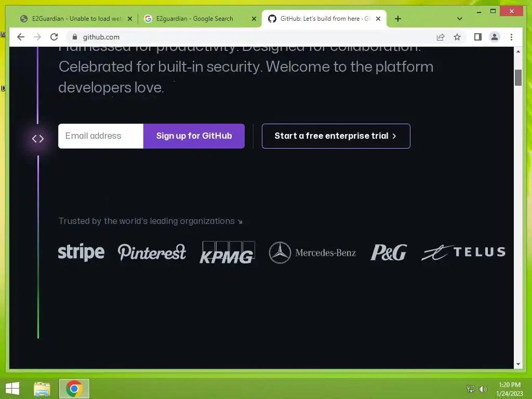Open File Explorer from the taskbar
Viewport: 532px width, 399px height.
42,389
